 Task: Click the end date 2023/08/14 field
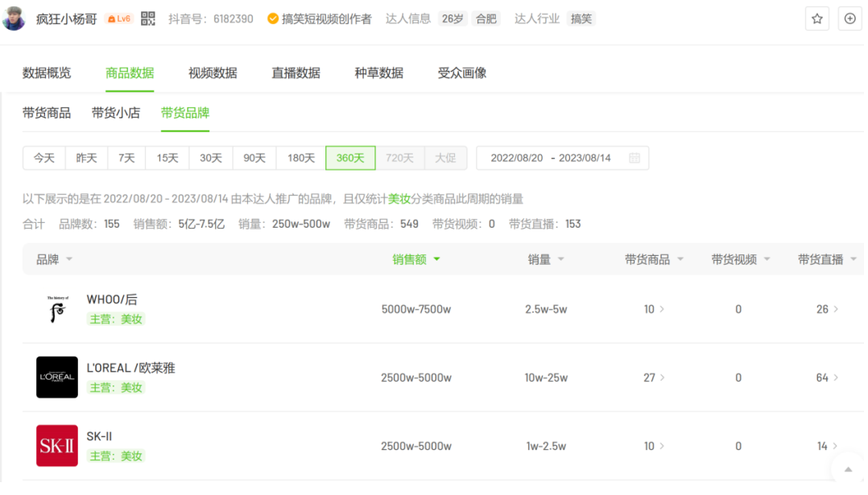pyautogui.click(x=585, y=159)
